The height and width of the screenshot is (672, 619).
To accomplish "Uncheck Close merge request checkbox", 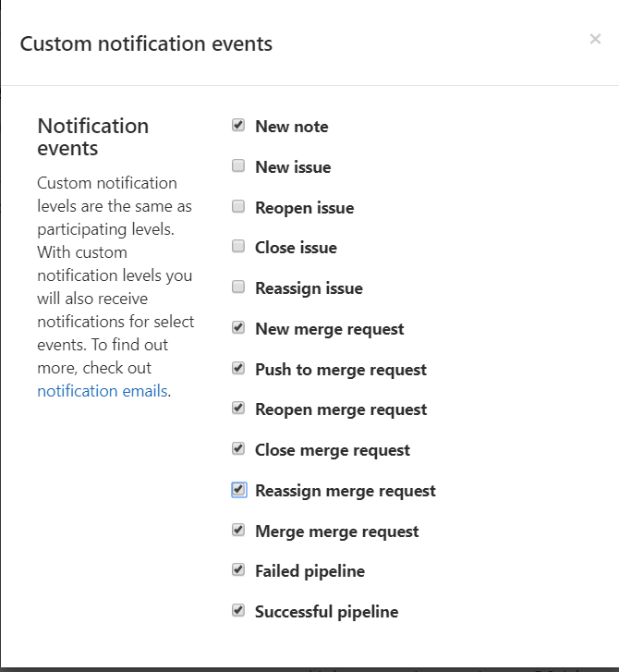I will point(238,449).
